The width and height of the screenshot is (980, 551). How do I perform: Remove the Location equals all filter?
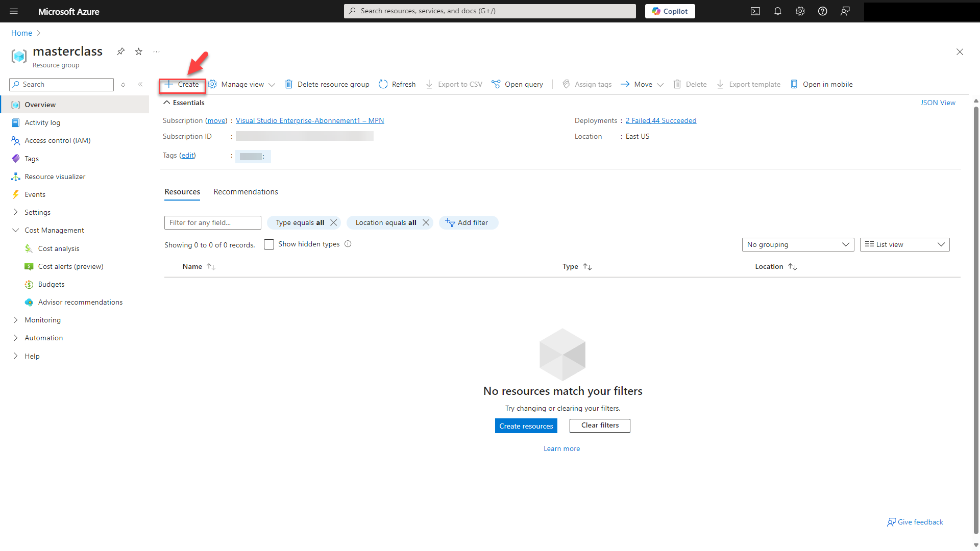click(426, 222)
